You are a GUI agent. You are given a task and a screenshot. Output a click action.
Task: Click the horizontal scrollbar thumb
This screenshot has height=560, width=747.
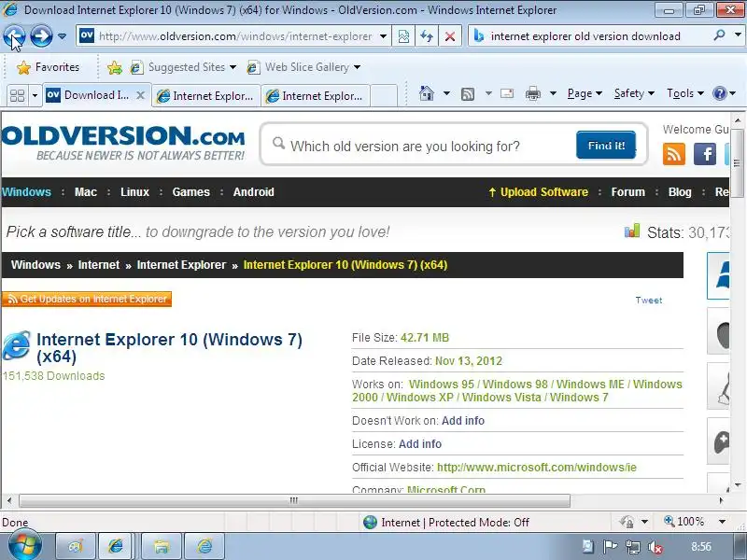(x=294, y=500)
